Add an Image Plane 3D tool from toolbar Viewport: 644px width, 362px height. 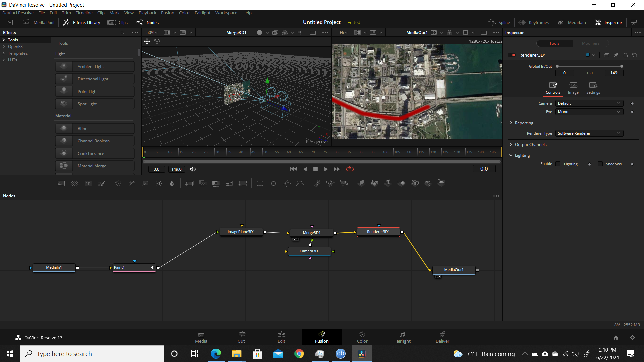click(361, 183)
